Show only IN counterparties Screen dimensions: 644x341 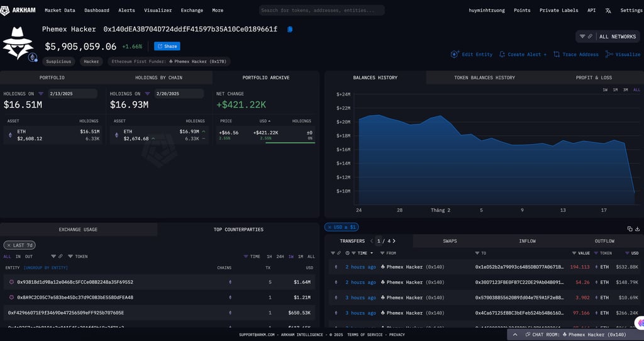coord(18,256)
